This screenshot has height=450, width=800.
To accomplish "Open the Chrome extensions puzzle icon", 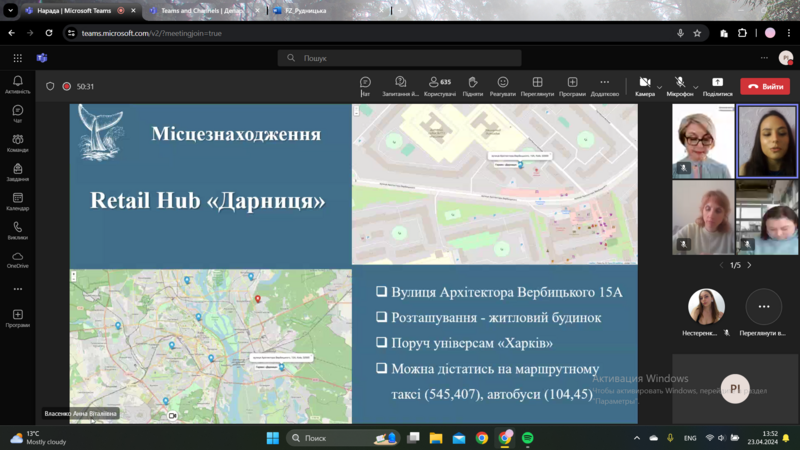I will point(742,33).
